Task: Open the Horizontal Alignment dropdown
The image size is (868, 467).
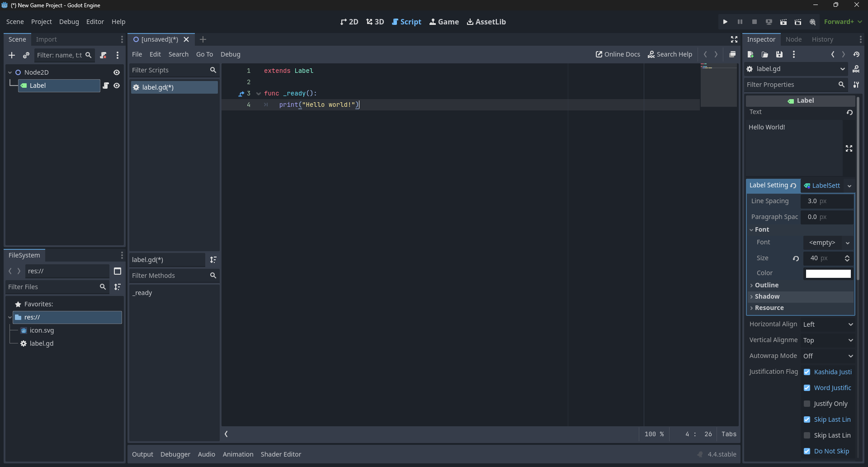Action: click(x=828, y=324)
